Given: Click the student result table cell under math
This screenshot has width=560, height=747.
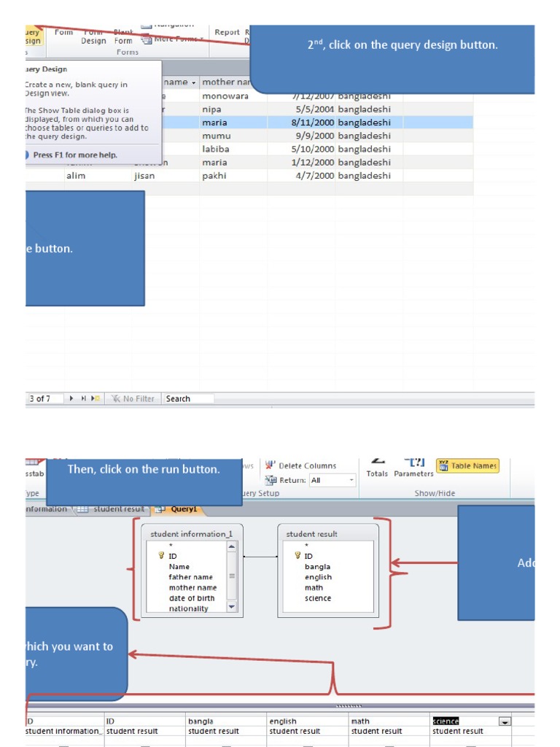Looking at the screenshot, I should tap(389, 731).
